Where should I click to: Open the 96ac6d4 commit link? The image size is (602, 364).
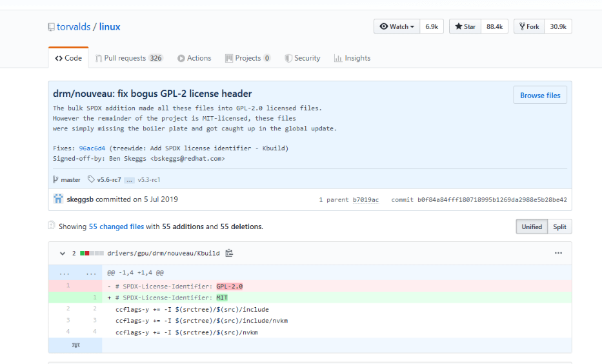click(x=92, y=148)
